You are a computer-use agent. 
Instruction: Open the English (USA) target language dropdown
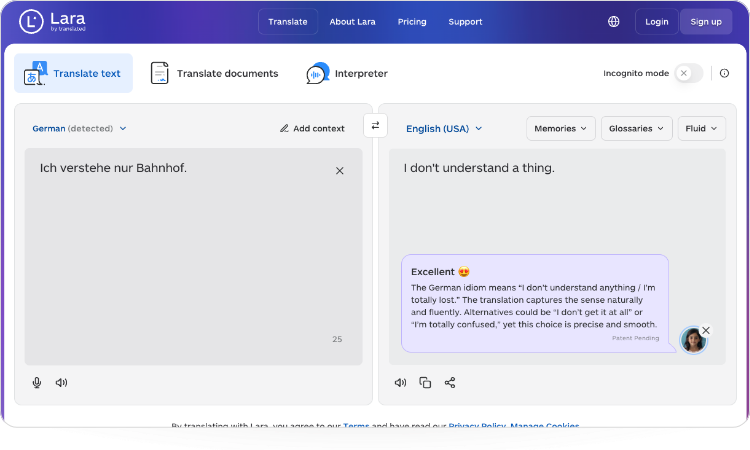pyautogui.click(x=444, y=129)
